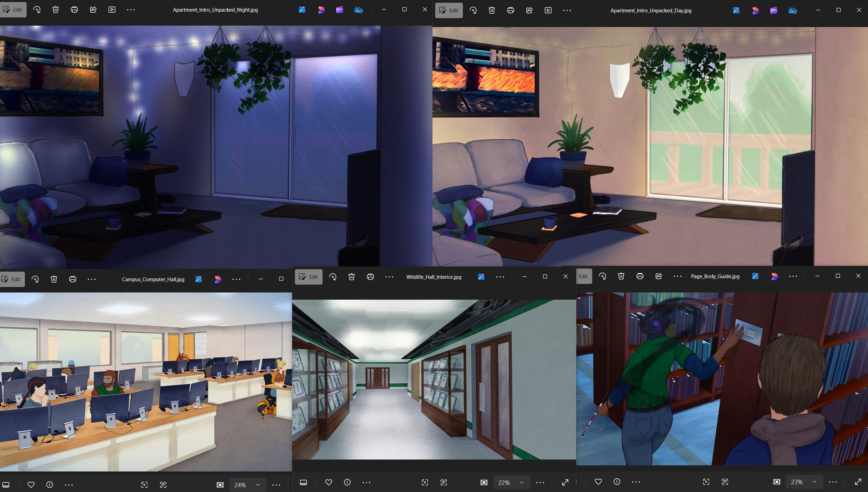Open OneDrive icon in Apartment Night window
868x492 pixels.
tap(358, 10)
